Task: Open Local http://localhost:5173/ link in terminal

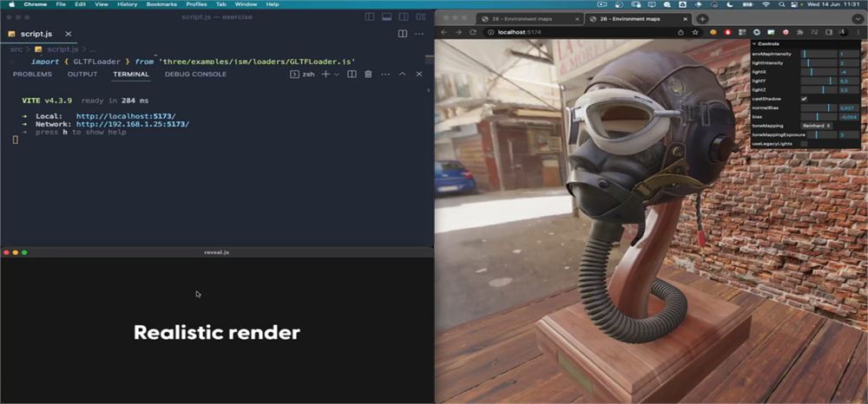Action: (x=126, y=117)
